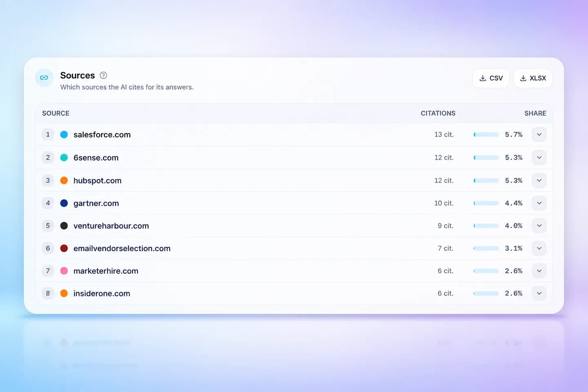The width and height of the screenshot is (588, 392).
Task: Click rank number 8 badge
Action: [x=48, y=293]
